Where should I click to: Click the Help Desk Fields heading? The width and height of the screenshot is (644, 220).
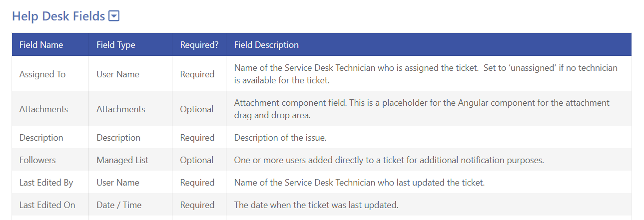point(58,16)
